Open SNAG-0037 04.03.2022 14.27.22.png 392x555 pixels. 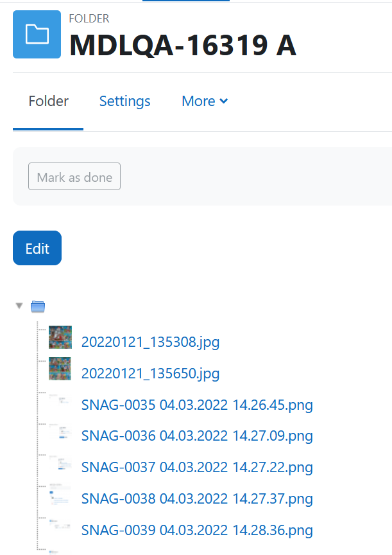(197, 468)
